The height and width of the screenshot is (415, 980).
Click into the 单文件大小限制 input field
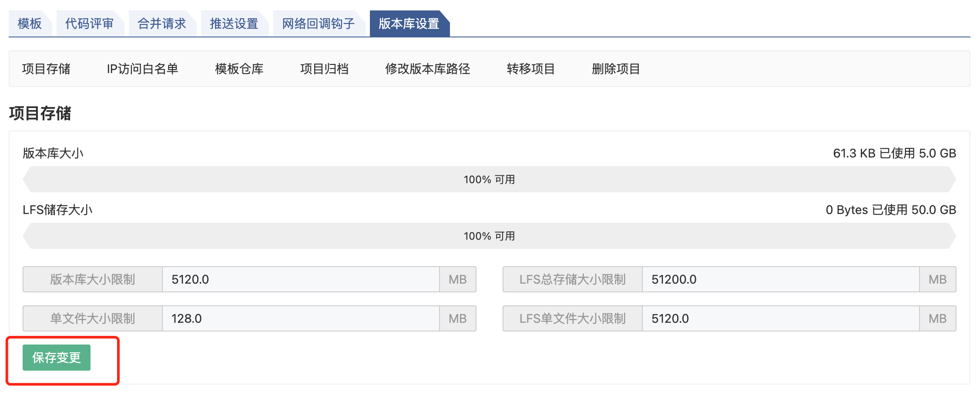(x=300, y=318)
